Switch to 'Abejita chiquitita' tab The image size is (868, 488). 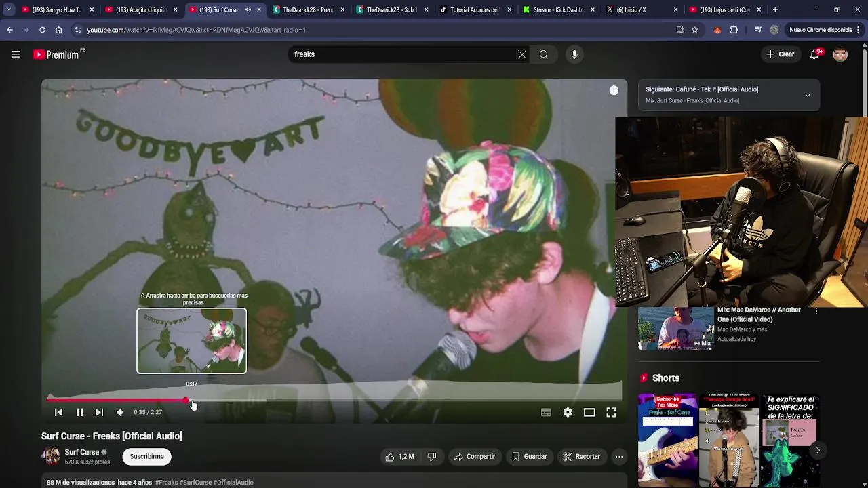(x=140, y=9)
